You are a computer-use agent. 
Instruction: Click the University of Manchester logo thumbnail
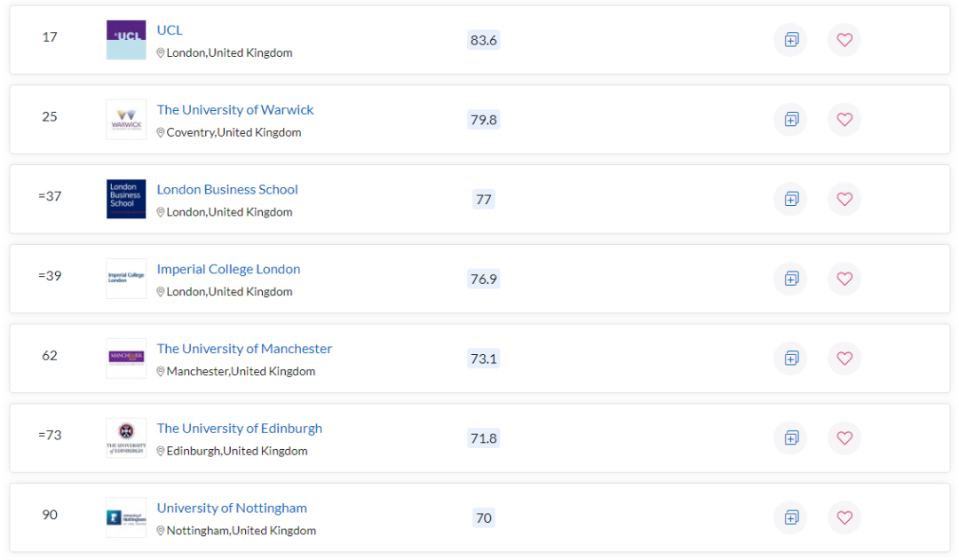point(126,358)
